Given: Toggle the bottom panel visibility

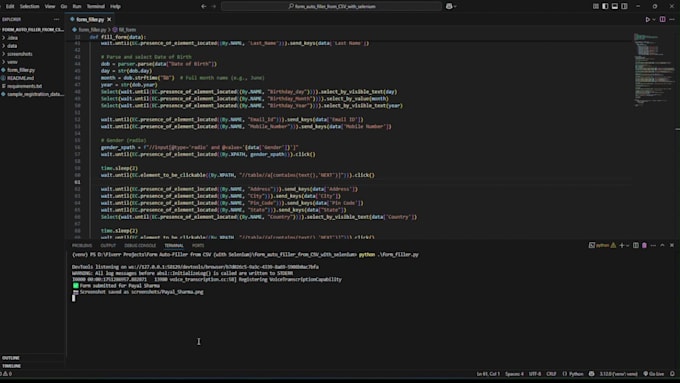Looking at the screenshot, I should coord(615,7).
